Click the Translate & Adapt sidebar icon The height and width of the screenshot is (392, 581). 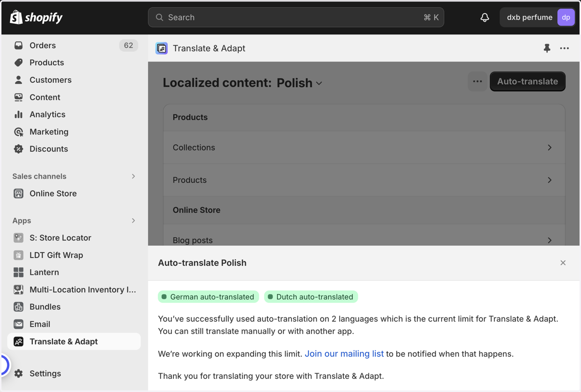(x=18, y=342)
